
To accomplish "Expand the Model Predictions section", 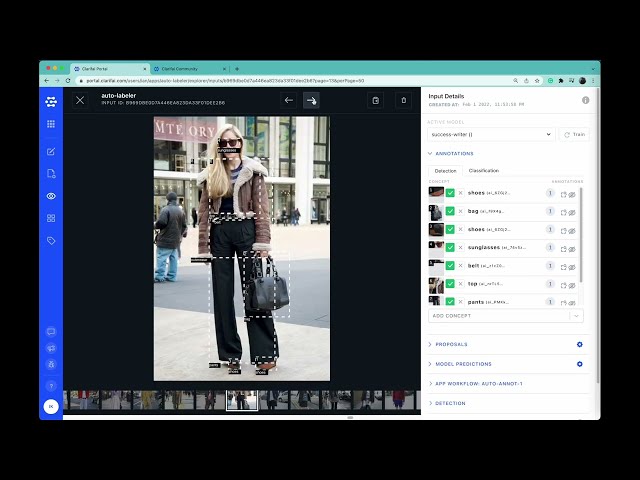I will pos(460,364).
